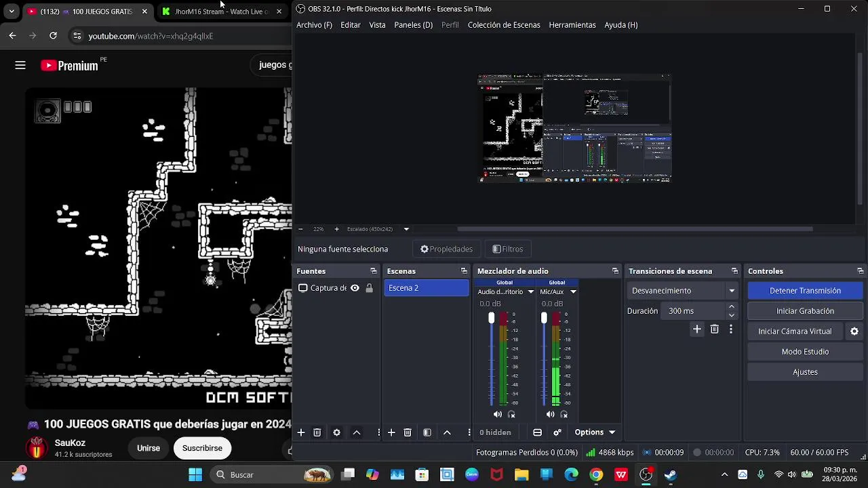Decrease transition Duración with down arrow
Image resolution: width=868 pixels, height=488 pixels.
tap(731, 315)
